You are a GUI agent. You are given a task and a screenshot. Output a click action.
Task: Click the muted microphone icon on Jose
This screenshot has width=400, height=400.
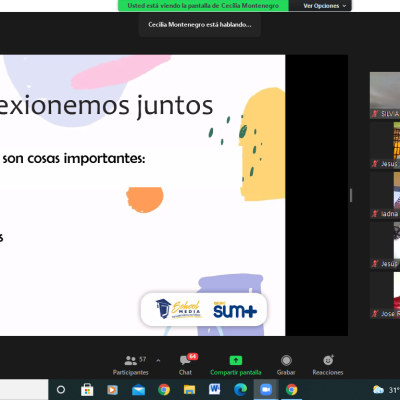pyautogui.click(x=375, y=314)
